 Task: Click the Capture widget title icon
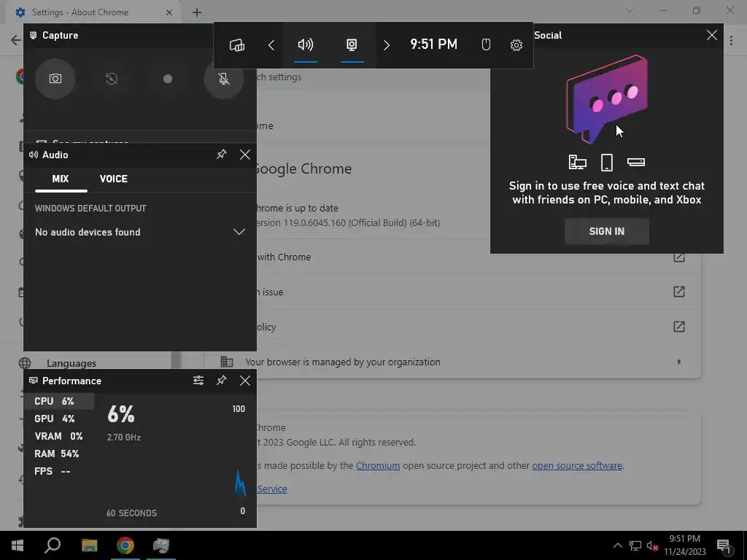tap(33, 35)
